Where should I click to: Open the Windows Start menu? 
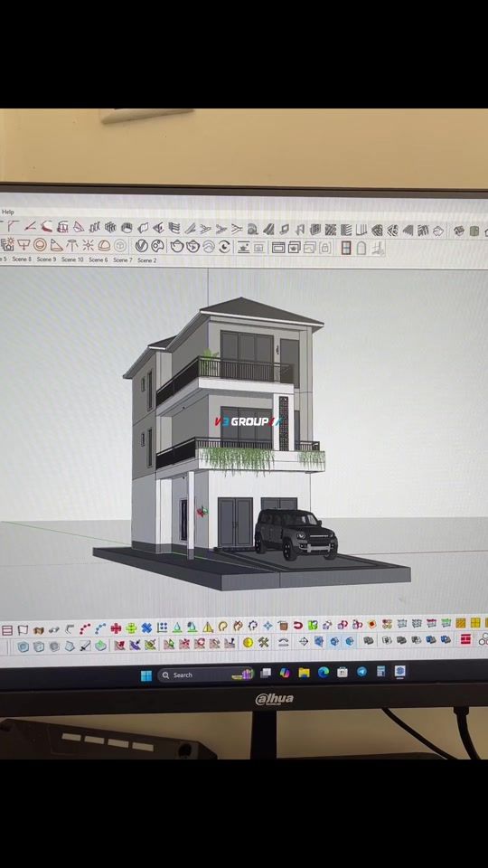(x=146, y=675)
